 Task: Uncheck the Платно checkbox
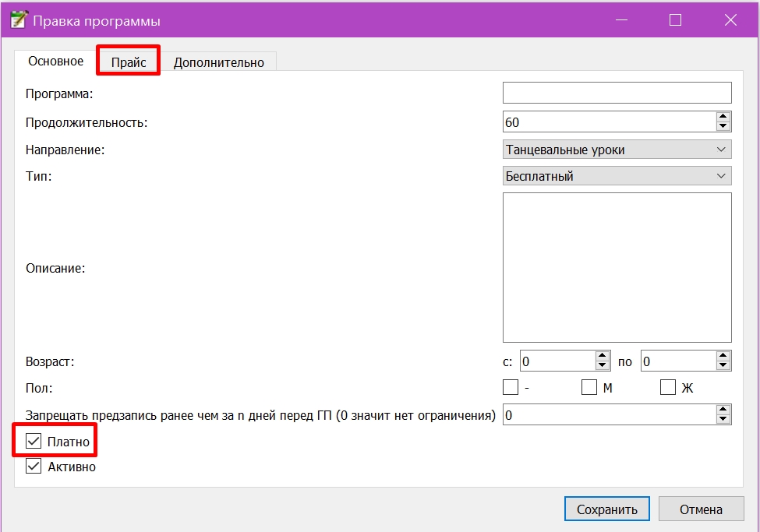coord(34,441)
